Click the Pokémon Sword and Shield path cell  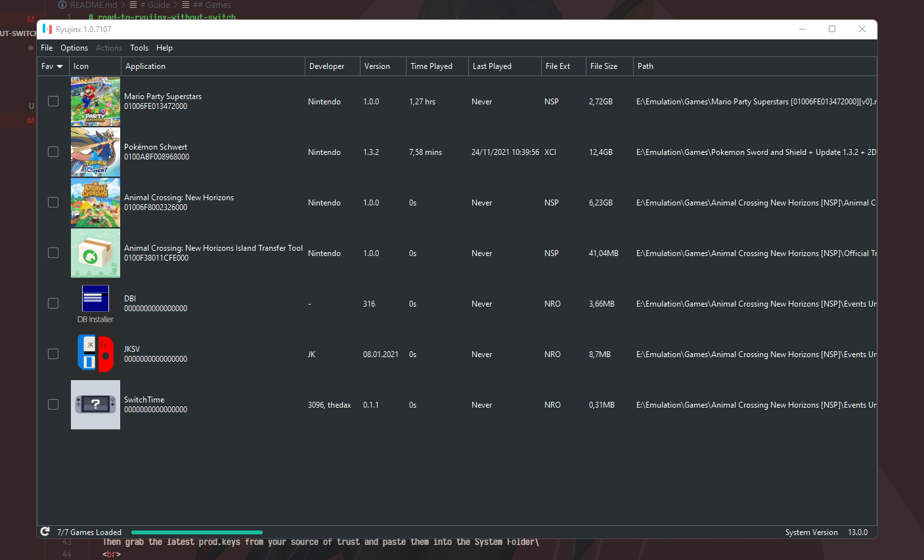tap(756, 152)
